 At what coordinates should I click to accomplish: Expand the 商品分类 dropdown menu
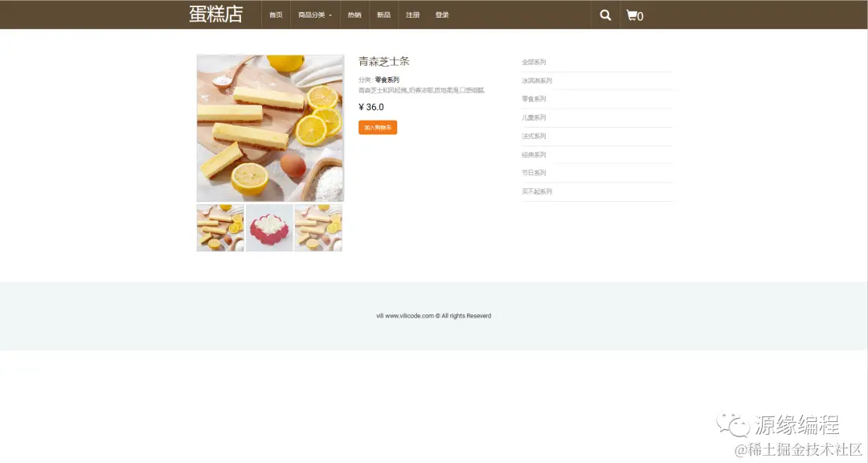pyautogui.click(x=315, y=14)
